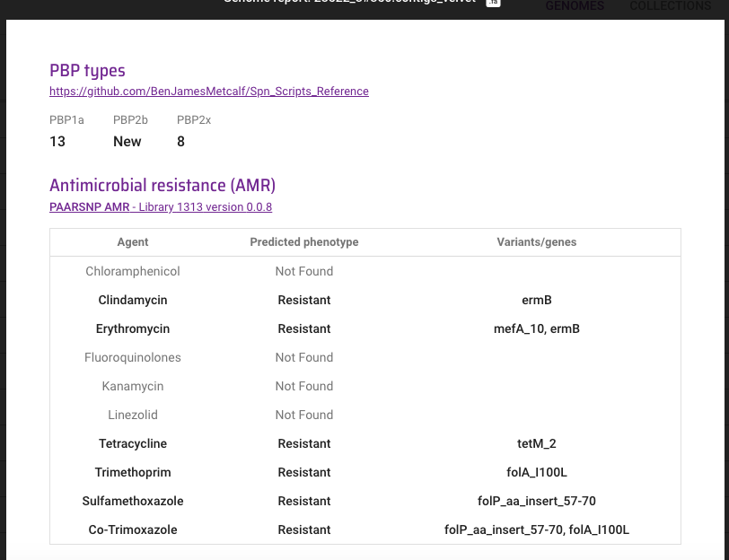729x560 pixels.
Task: Select the Co-Trimoxazole agent cell
Action: [x=133, y=529]
